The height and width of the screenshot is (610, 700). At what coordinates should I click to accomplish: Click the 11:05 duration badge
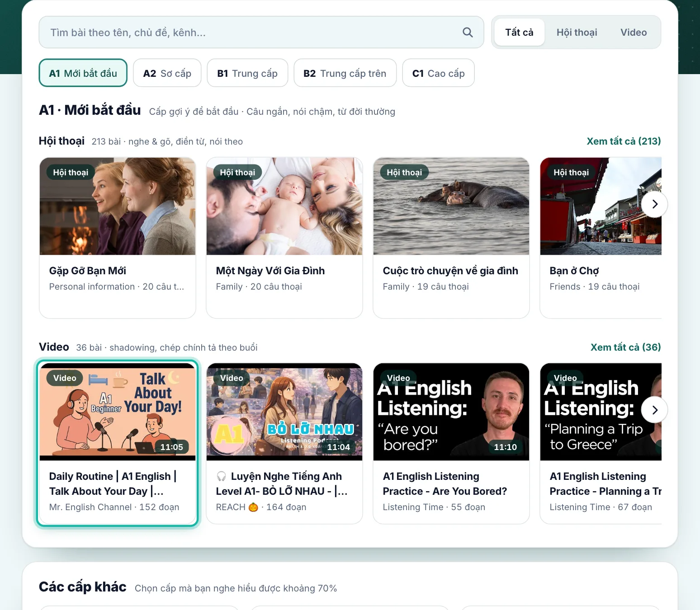171,447
